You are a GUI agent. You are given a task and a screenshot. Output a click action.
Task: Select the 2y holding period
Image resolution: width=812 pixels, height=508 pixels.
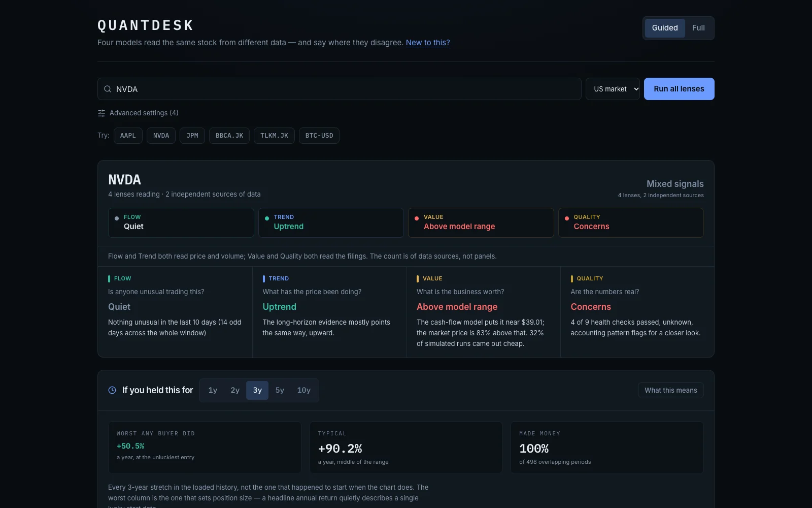(235, 390)
